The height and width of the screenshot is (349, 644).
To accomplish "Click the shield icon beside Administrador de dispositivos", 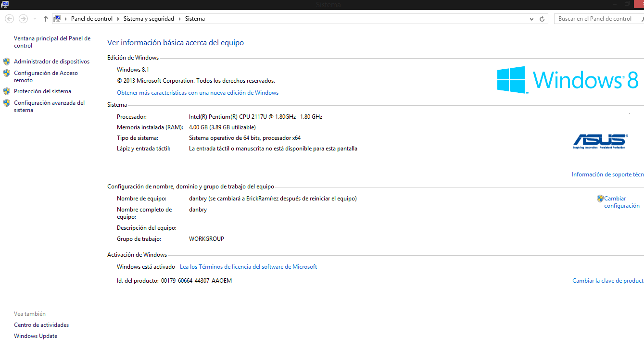I will (7, 62).
